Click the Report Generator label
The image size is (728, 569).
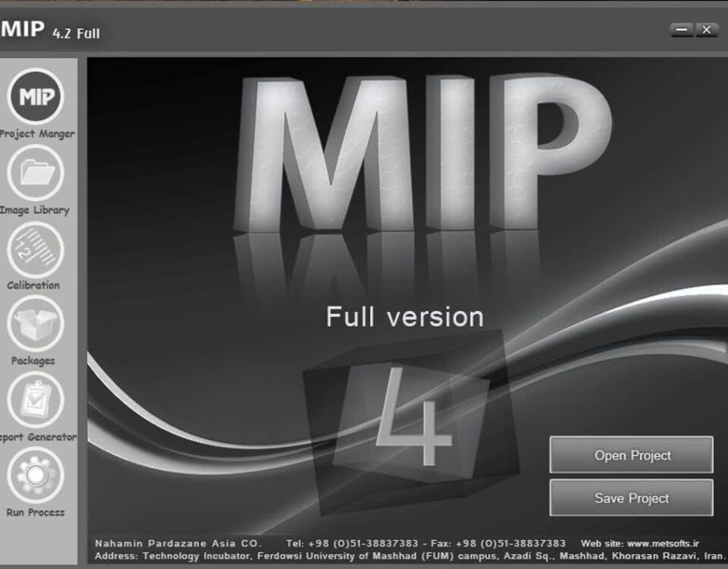pyautogui.click(x=38, y=437)
